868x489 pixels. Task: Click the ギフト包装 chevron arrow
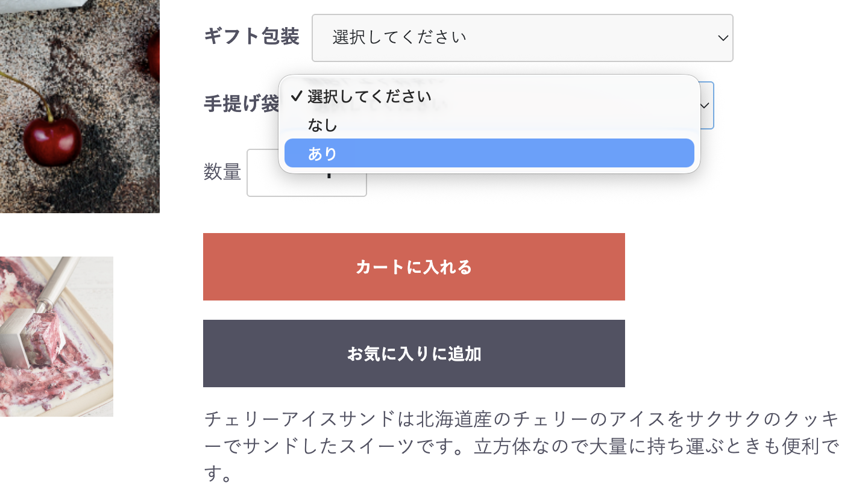click(x=723, y=38)
